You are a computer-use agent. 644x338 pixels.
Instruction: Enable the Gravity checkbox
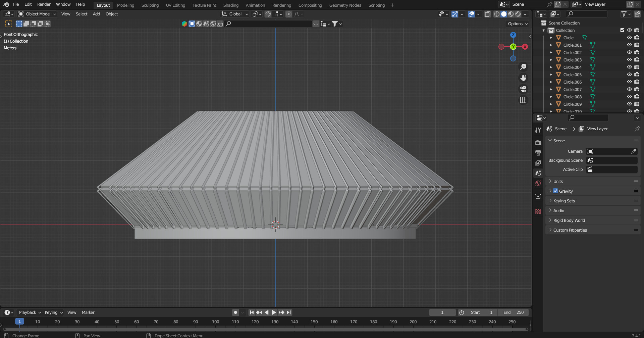pos(555,191)
